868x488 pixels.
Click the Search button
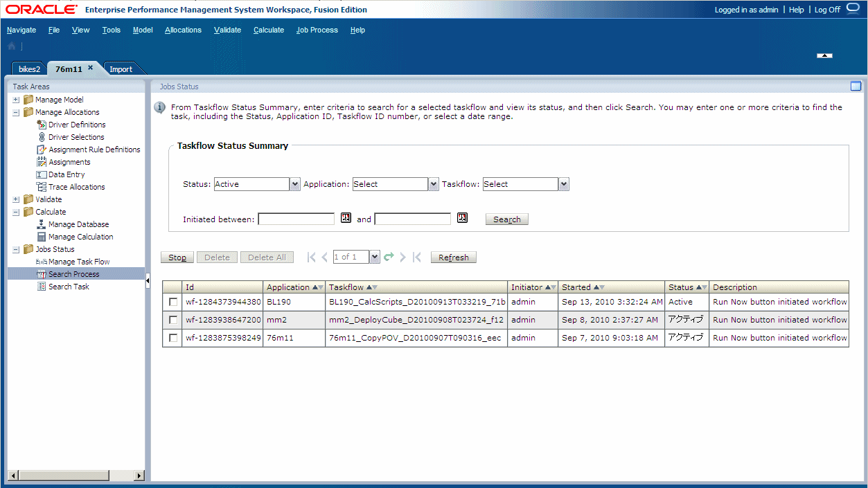(506, 219)
